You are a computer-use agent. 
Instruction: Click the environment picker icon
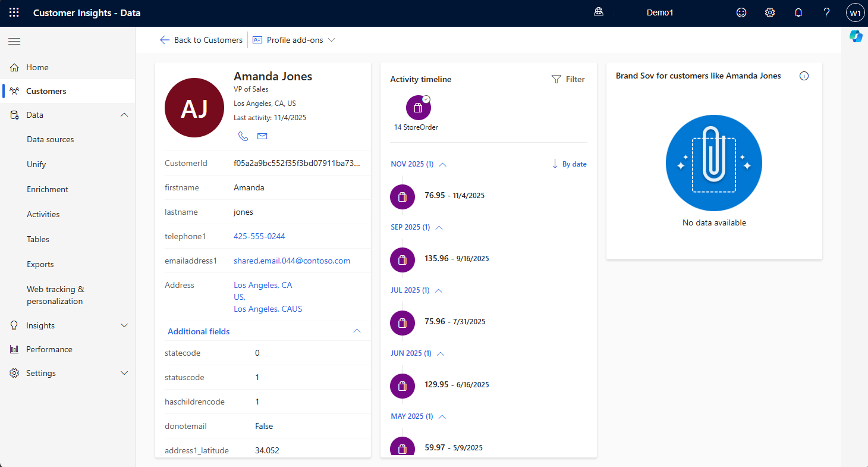coord(599,12)
